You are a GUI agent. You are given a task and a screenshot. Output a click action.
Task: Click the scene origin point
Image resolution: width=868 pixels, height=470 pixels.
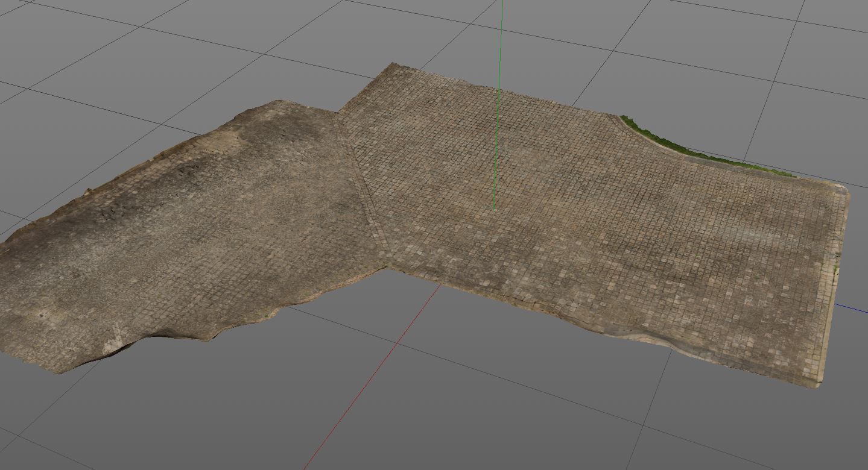click(x=495, y=211)
